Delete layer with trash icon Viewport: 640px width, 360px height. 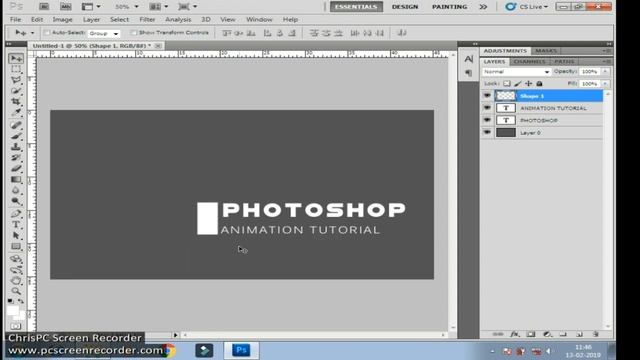coord(596,334)
